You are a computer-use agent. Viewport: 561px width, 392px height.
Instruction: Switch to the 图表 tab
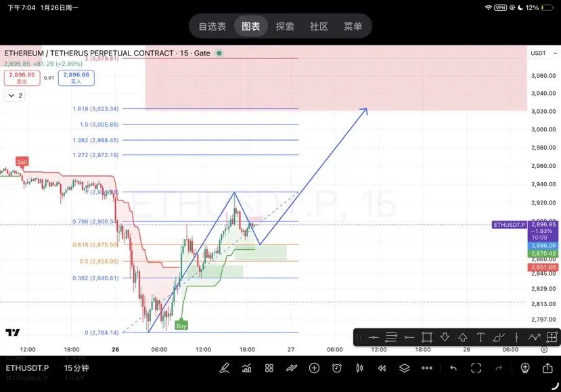(251, 26)
